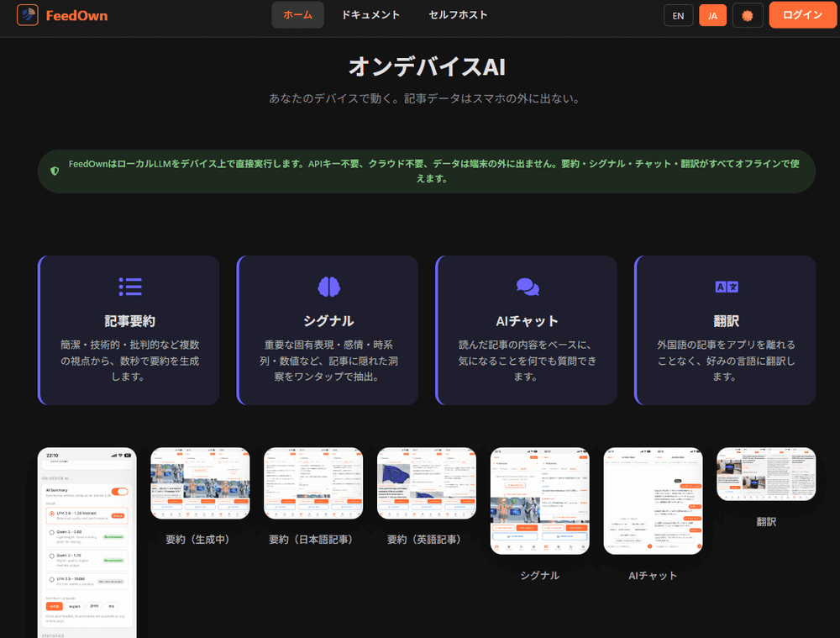
Task: Switch language to JA
Action: pyautogui.click(x=712, y=15)
